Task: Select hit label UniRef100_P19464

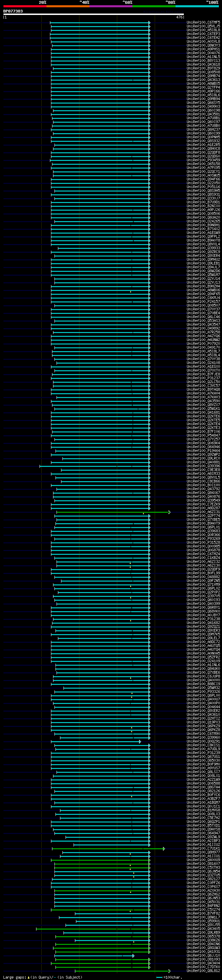Action: [203, 451]
